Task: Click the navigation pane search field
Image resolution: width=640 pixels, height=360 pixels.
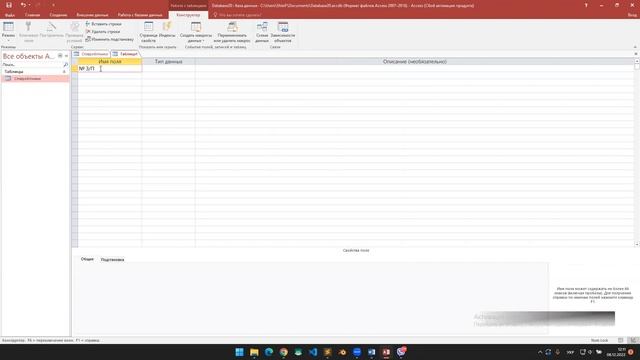Action: [32, 64]
